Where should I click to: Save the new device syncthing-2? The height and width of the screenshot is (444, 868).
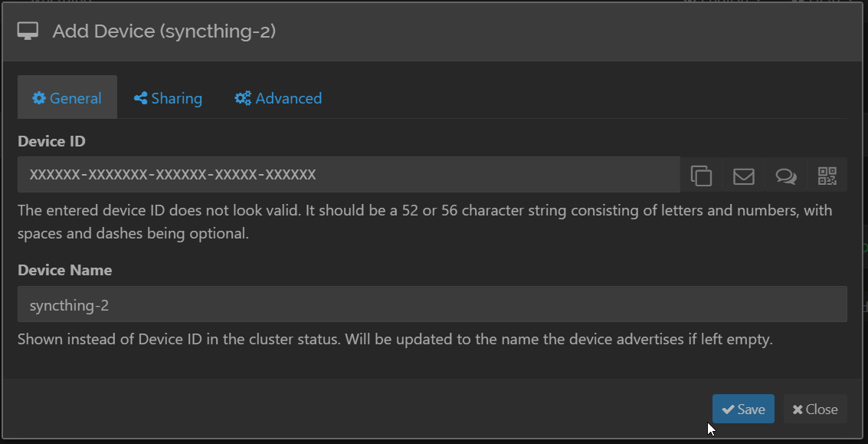point(743,409)
